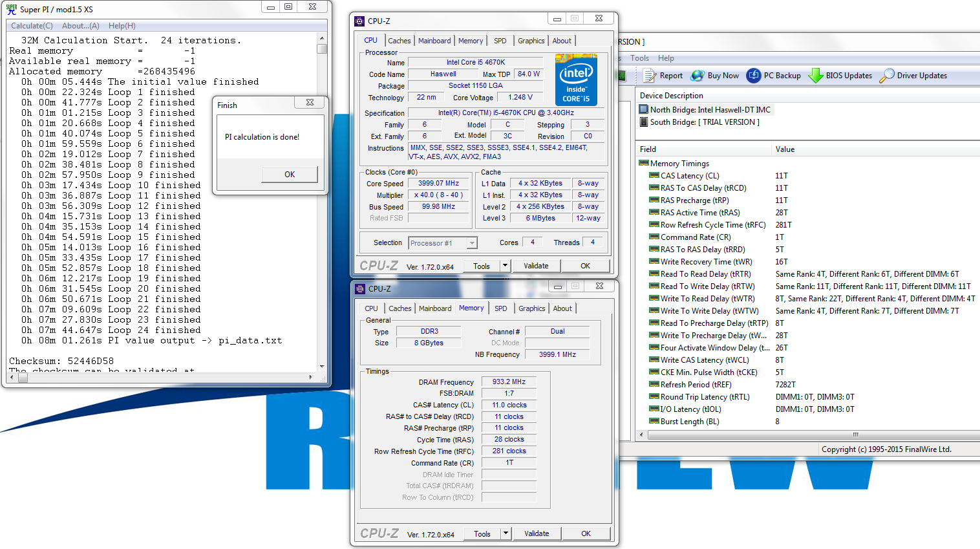This screenshot has width=980, height=549.
Task: Select the North Bridge chip icon entry
Action: 644,110
